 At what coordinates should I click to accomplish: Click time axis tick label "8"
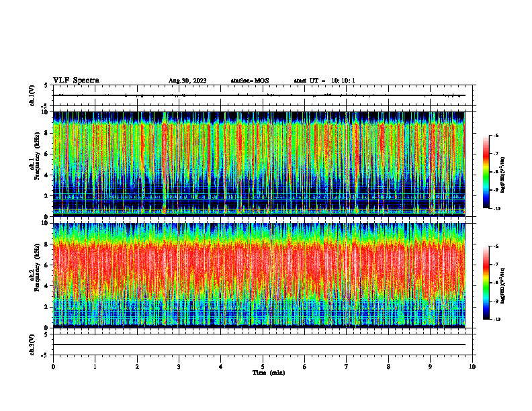pyautogui.click(x=388, y=367)
